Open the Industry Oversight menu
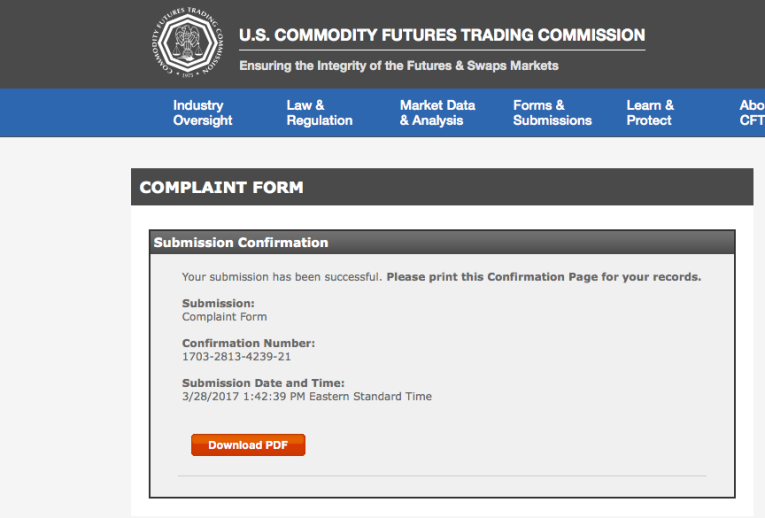The image size is (765, 518). [202, 113]
